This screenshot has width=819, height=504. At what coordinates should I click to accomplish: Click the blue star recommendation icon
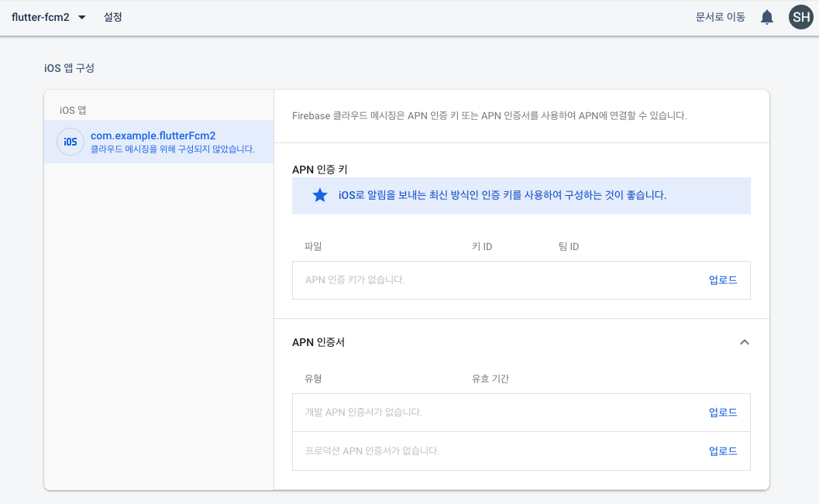click(x=320, y=195)
